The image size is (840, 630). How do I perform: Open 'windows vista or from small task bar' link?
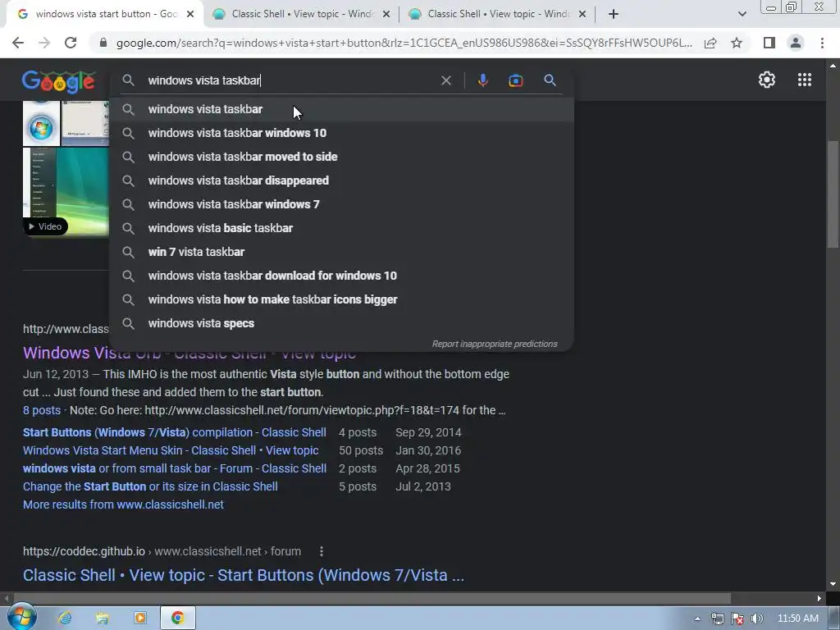pyautogui.click(x=174, y=468)
